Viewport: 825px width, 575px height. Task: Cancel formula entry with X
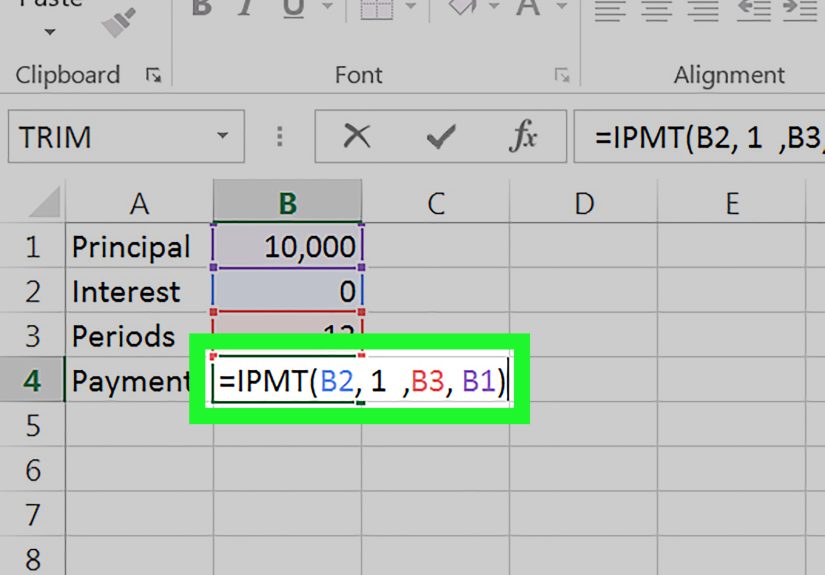click(357, 136)
